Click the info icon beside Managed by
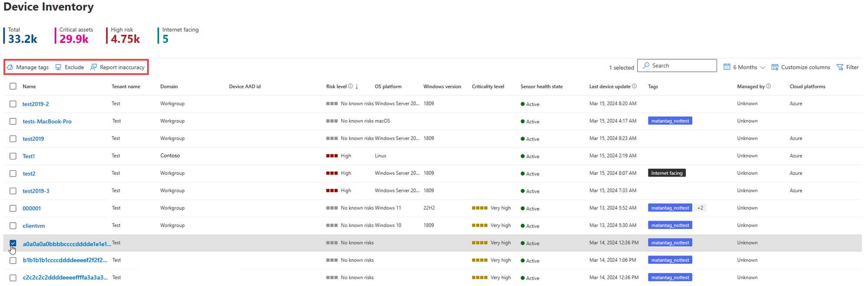The image size is (868, 286). 768,86
